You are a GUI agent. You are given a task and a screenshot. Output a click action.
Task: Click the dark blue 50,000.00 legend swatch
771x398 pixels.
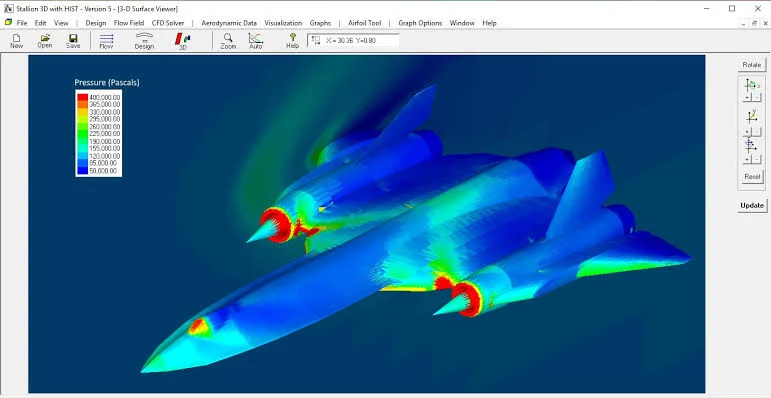tap(82, 171)
